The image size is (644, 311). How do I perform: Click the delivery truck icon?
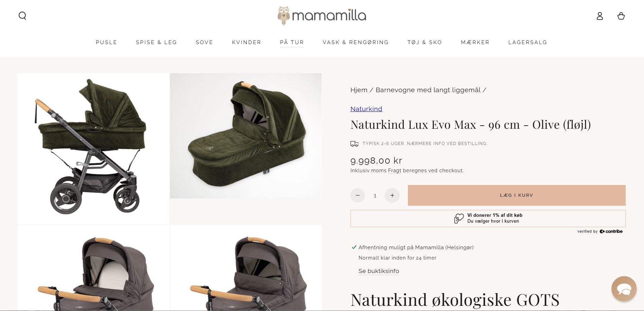coord(354,144)
